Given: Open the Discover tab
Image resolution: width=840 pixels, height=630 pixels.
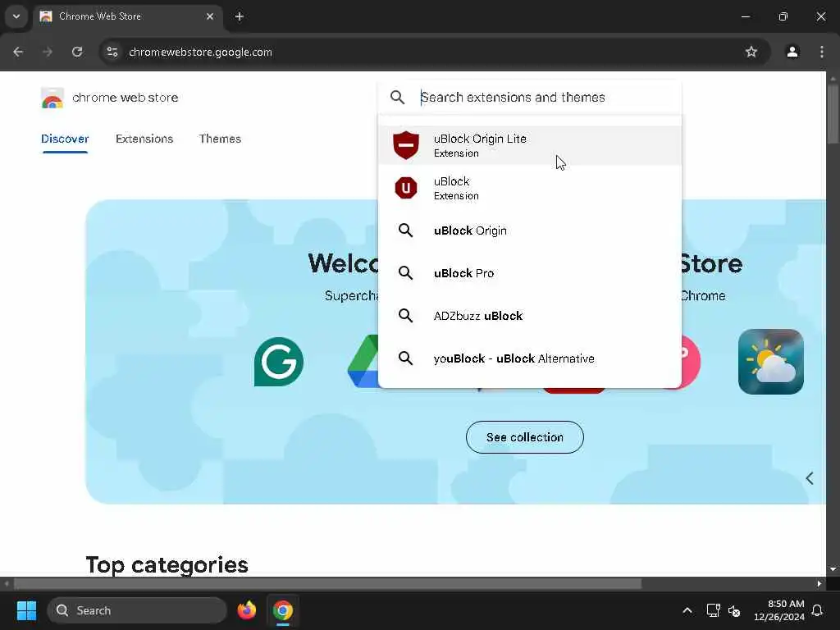Looking at the screenshot, I should 65,139.
